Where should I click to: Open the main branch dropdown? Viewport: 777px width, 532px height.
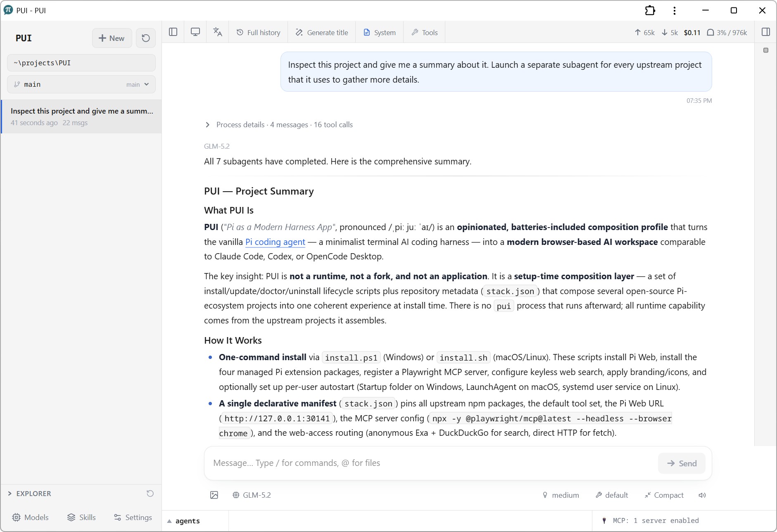coord(81,84)
